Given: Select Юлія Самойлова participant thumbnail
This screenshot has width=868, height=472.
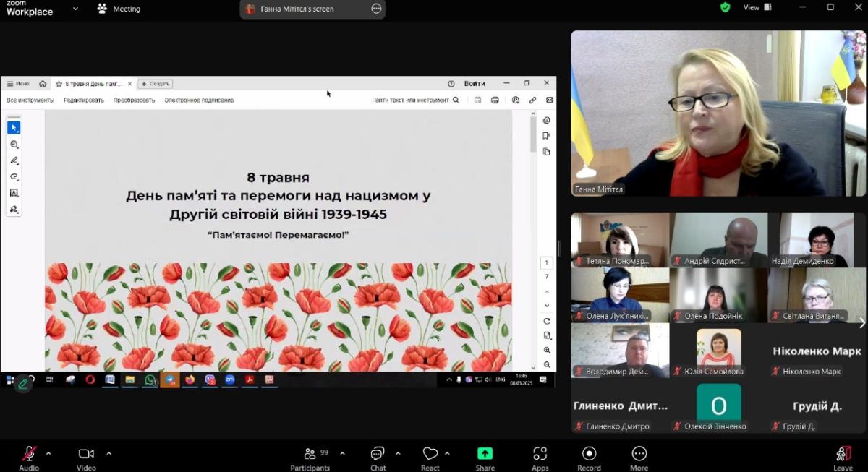Looking at the screenshot, I should [x=718, y=351].
